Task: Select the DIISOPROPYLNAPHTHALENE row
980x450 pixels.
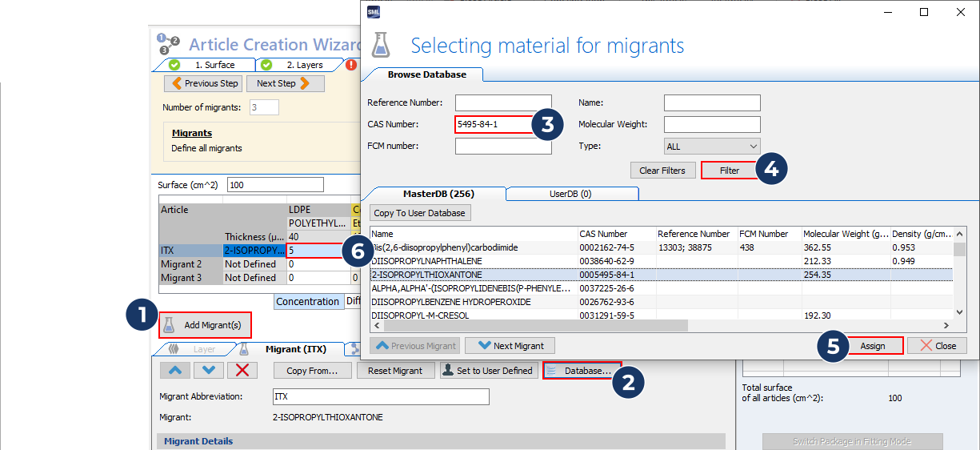Action: click(472, 261)
